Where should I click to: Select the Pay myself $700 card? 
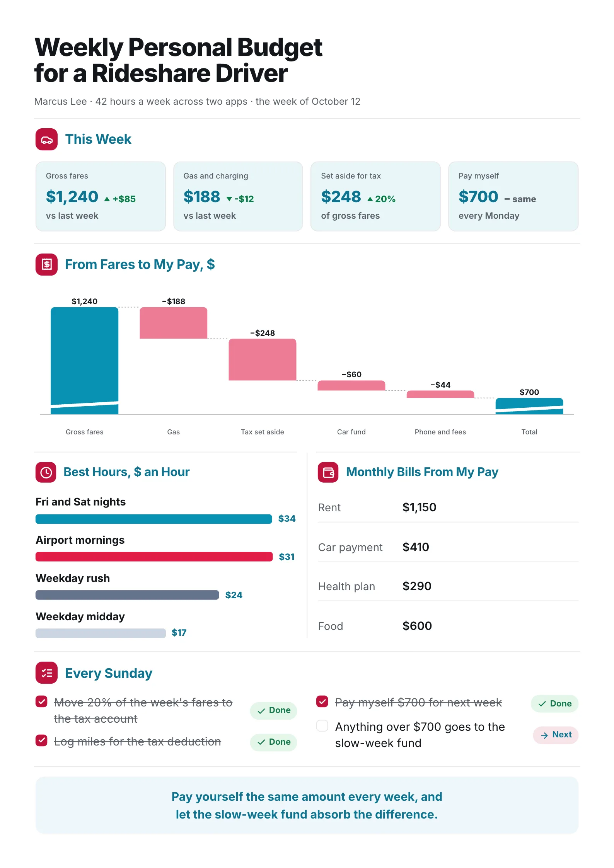pos(513,196)
